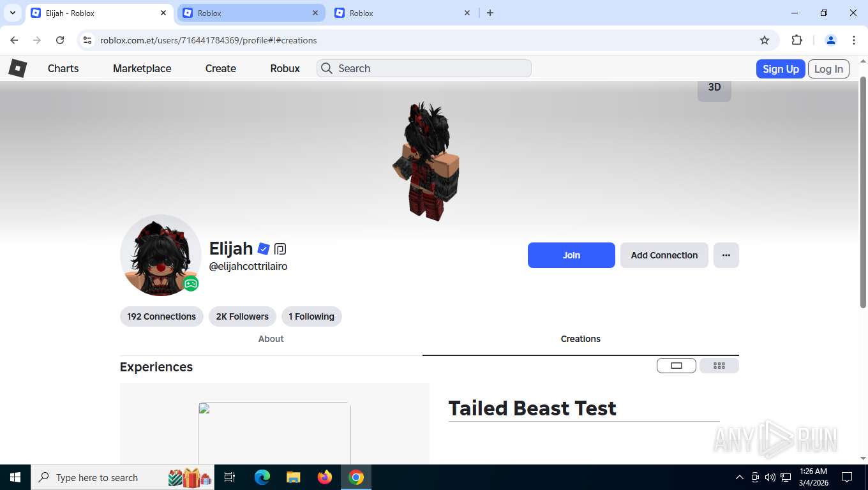868x490 pixels.
Task: Click the Chrome taskbar icon
Action: pos(356,477)
